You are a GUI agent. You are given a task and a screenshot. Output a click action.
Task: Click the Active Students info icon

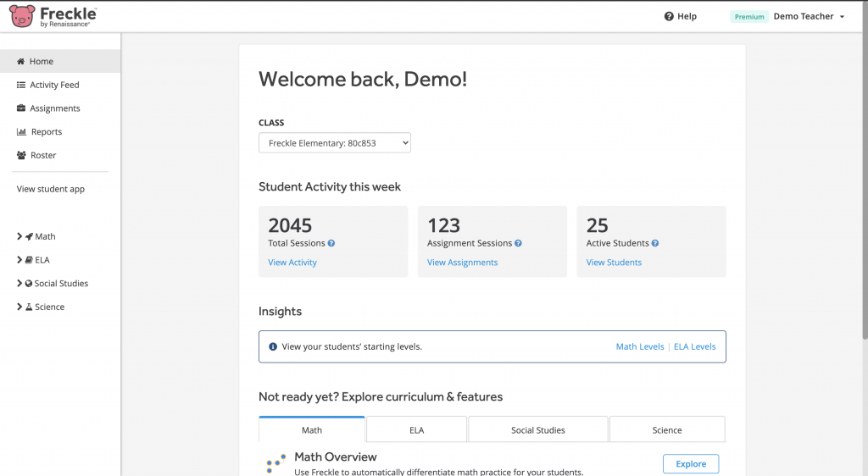coord(655,243)
